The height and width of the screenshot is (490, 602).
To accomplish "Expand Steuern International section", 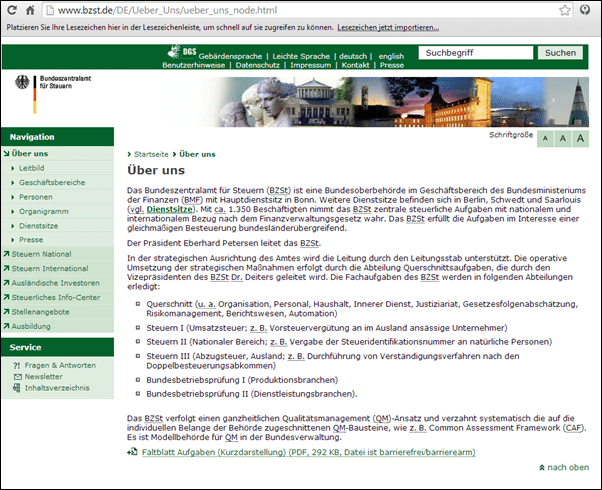I will [50, 268].
